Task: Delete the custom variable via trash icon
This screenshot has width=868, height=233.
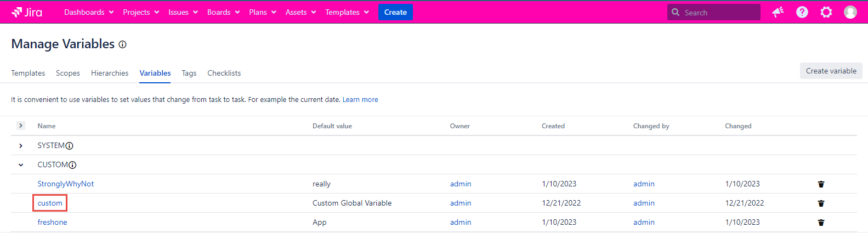Action: 821,203
